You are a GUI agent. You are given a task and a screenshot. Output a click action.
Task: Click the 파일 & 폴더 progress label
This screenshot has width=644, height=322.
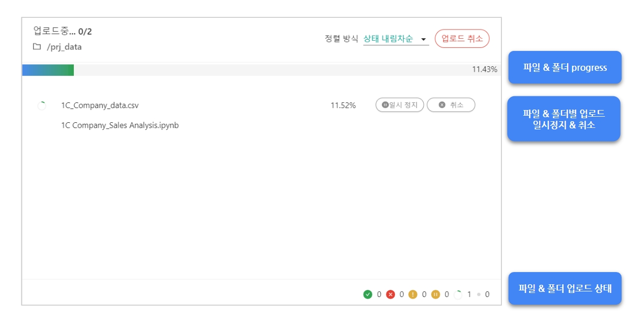tap(565, 68)
